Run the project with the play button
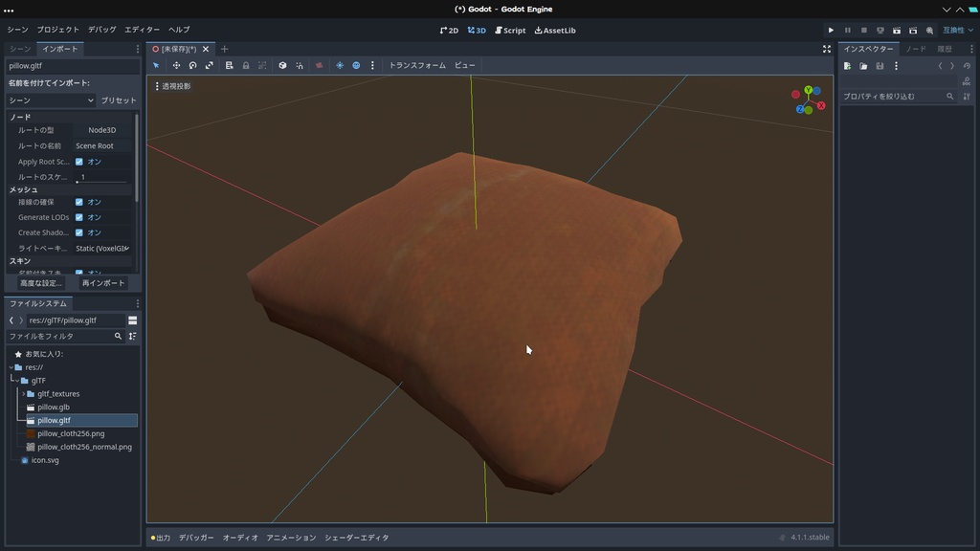Viewport: 980px width, 551px height. pos(830,30)
